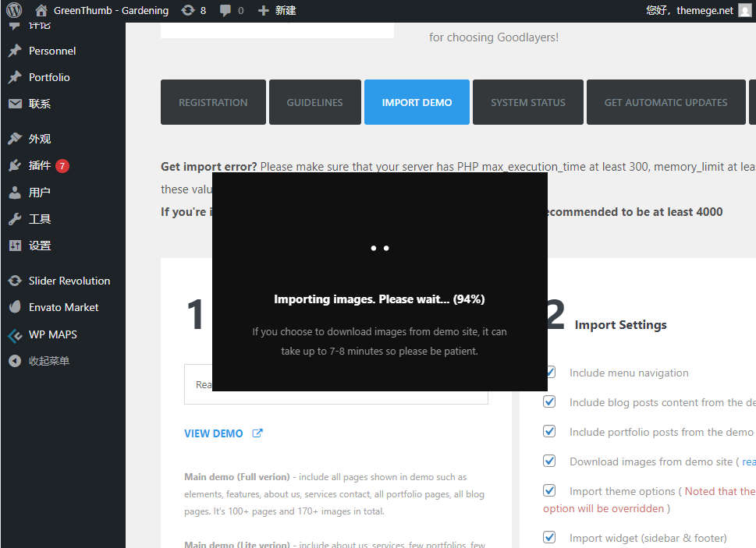Switch to the GUIDELINES tab
Image resolution: width=756 pixels, height=548 pixels.
point(315,102)
